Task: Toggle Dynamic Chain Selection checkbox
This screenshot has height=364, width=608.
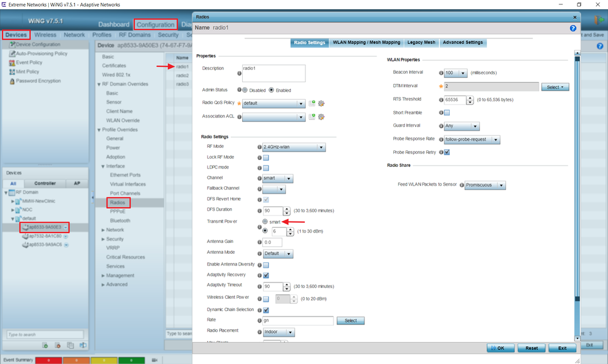Action: (266, 310)
